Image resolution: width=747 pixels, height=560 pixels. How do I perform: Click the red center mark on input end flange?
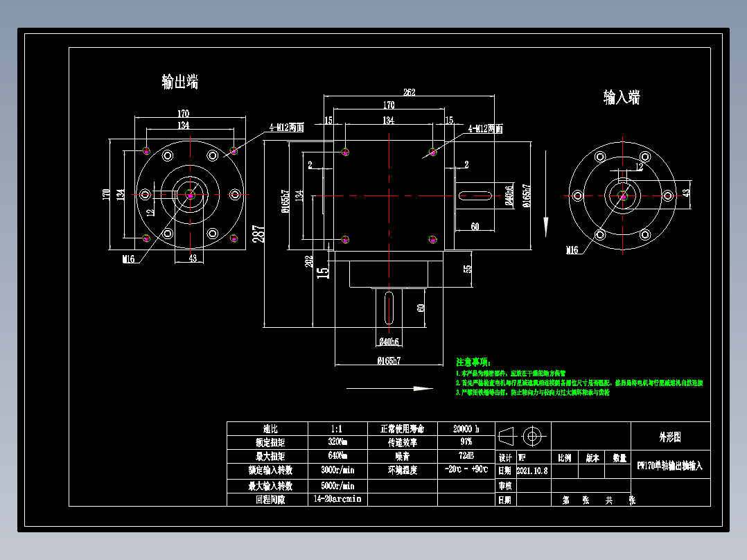624,198
